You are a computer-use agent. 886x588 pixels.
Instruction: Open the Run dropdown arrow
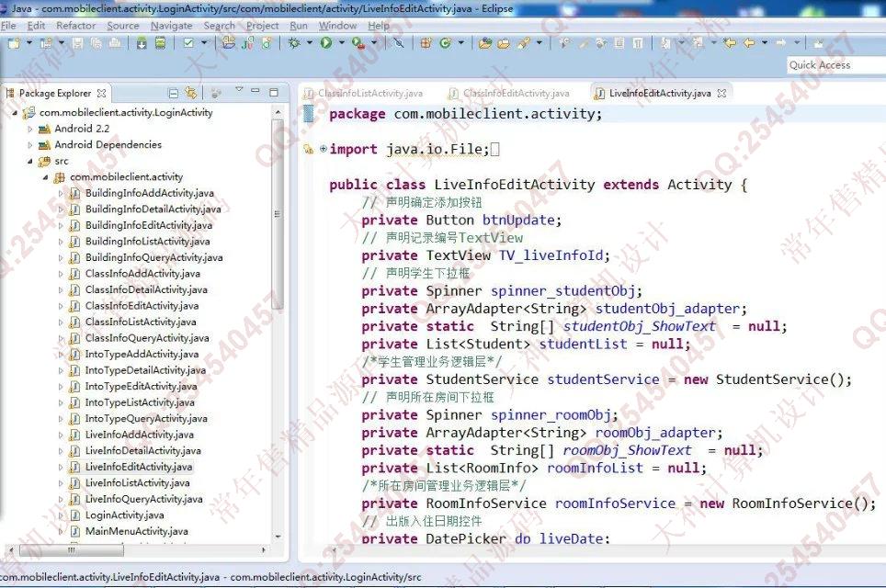pyautogui.click(x=341, y=43)
